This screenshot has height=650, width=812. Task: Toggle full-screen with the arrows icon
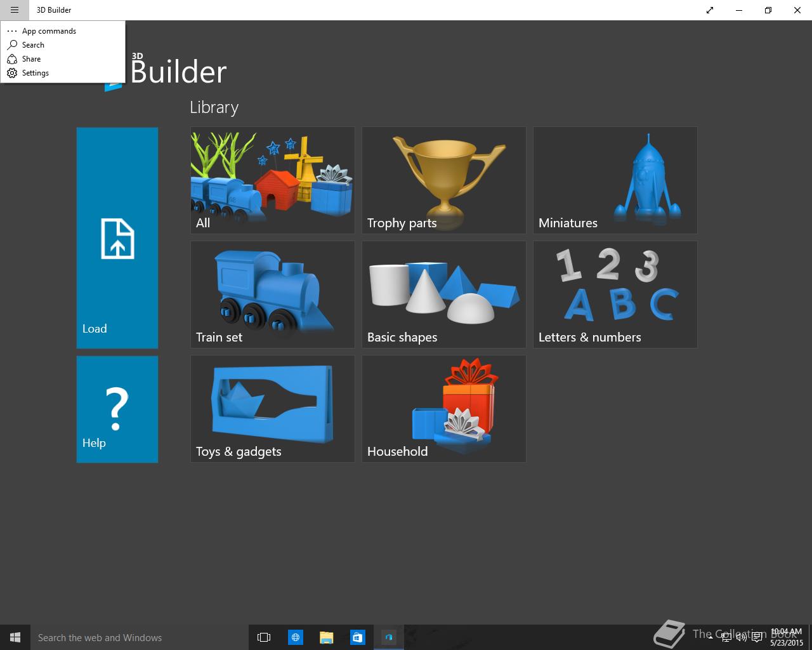click(x=709, y=10)
